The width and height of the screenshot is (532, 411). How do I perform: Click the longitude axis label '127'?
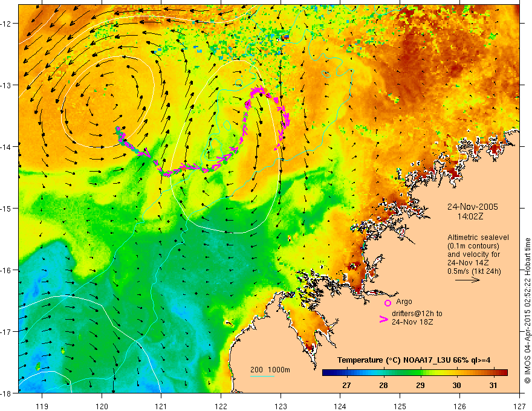click(x=519, y=407)
